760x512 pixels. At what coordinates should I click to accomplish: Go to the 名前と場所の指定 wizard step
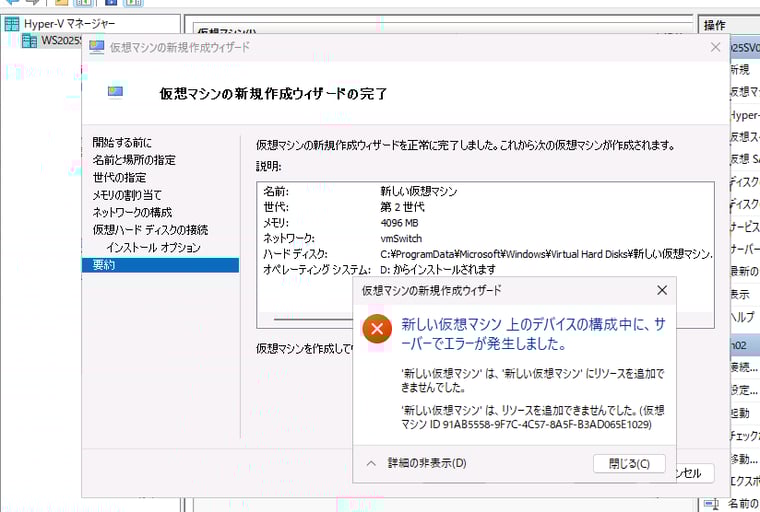134,160
